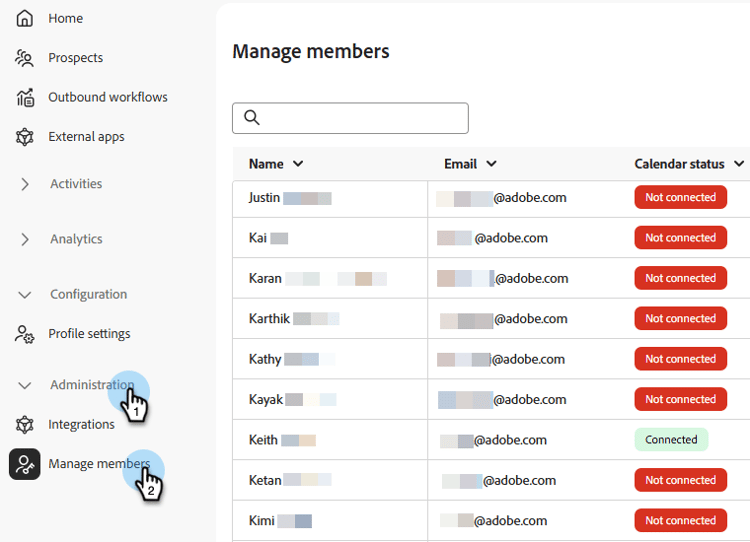
Task: Click the search magnifier icon
Action: pos(252,117)
